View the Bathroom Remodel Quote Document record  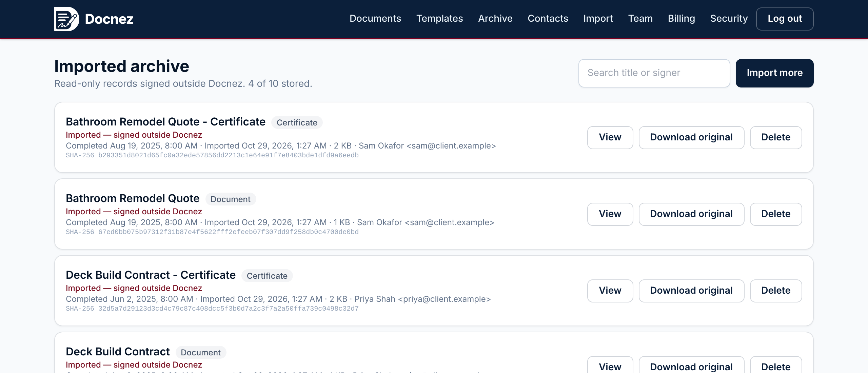coord(610,214)
